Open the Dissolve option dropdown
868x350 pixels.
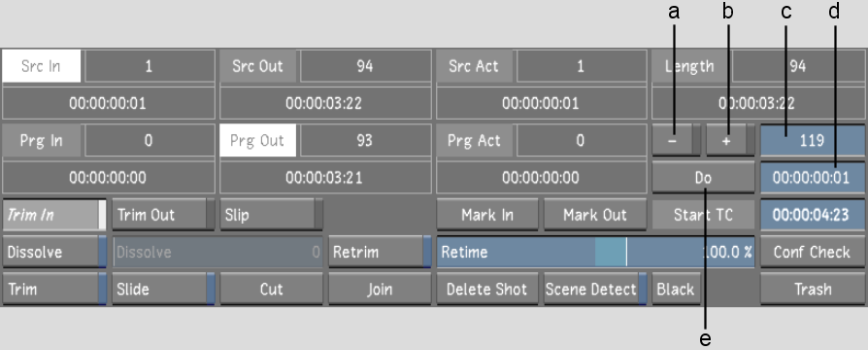coord(54,253)
